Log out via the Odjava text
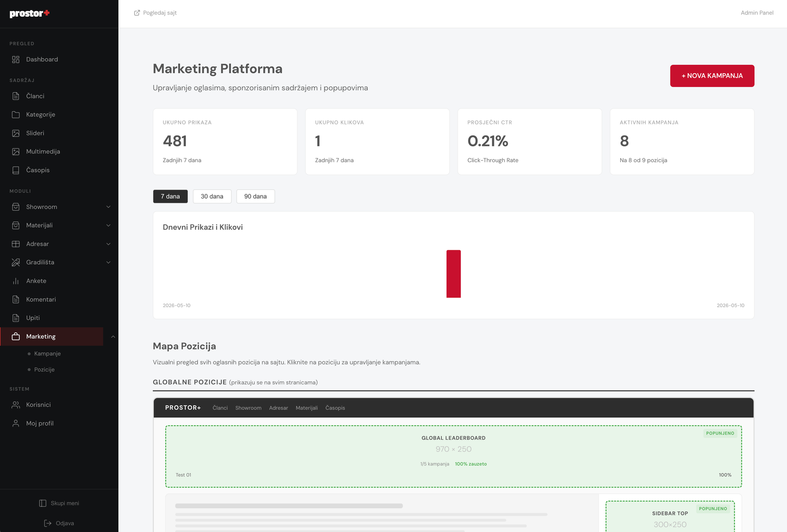The height and width of the screenshot is (532, 787). 65,523
